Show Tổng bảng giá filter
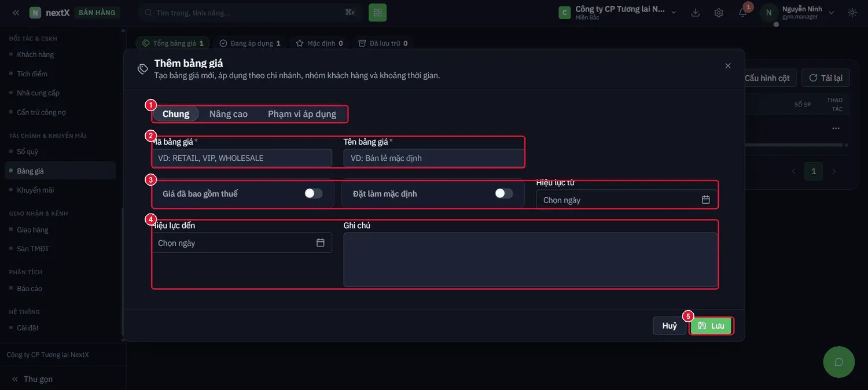Screen dimensions: 868x390 pyautogui.click(x=172, y=43)
